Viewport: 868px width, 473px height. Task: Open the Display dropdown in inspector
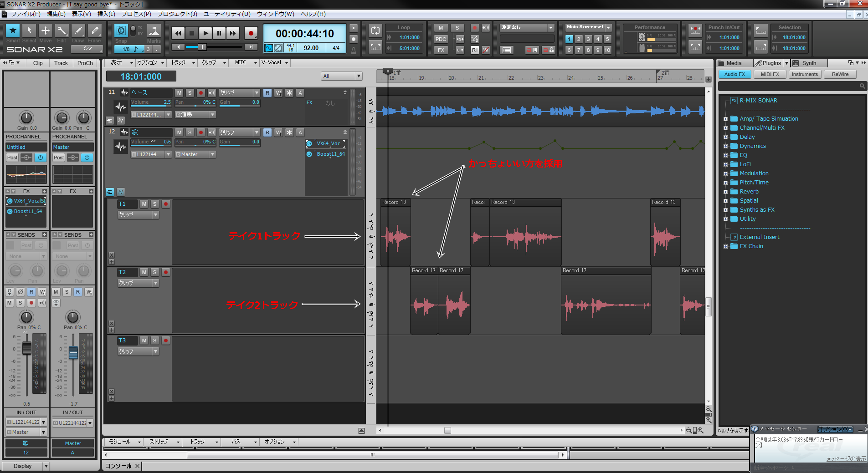click(26, 466)
